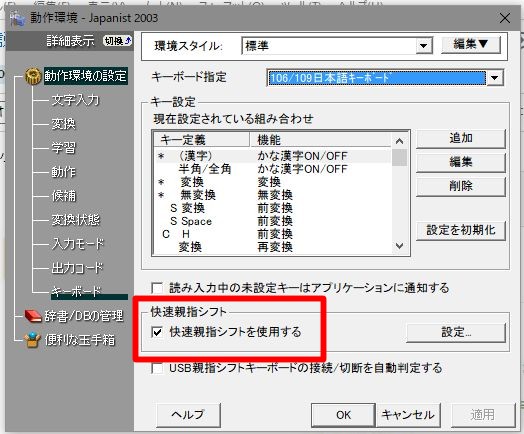This screenshot has height=434, width=524.
Task: Check USB親指シフトキーボード auto-detect checkbox
Action: point(157,368)
